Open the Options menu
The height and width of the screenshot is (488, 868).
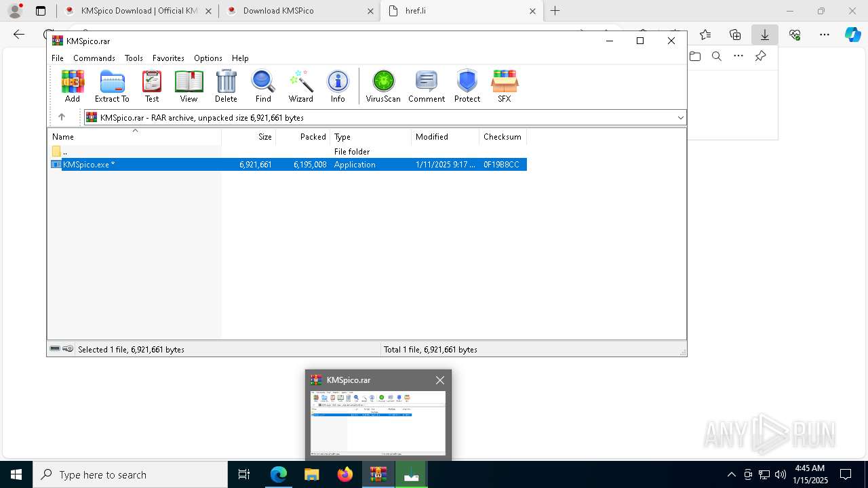(x=208, y=58)
